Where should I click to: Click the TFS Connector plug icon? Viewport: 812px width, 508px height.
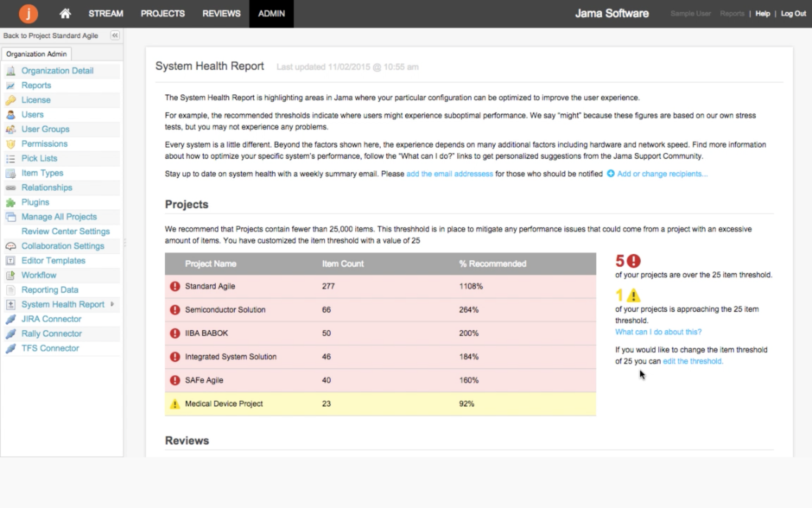[11, 348]
